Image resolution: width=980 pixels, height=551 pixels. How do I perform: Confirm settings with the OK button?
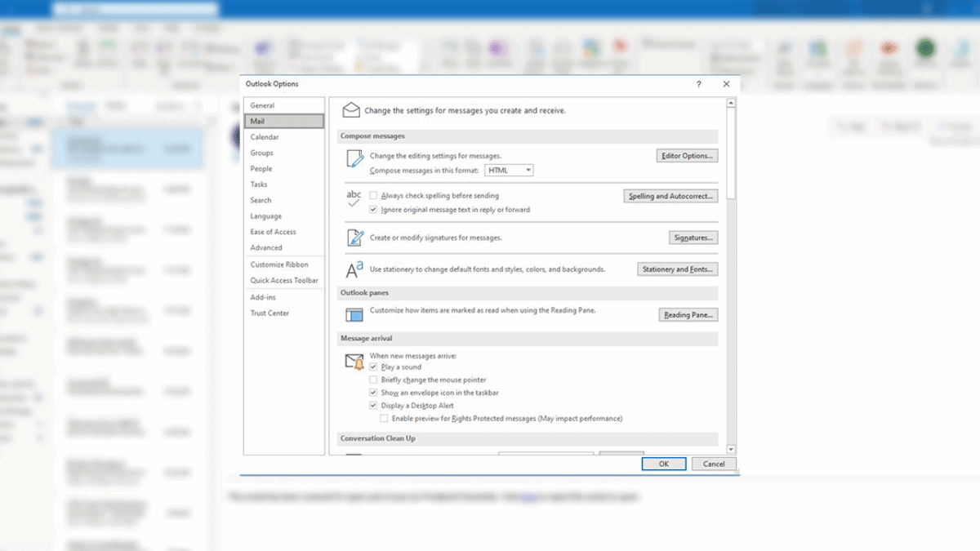click(x=663, y=464)
